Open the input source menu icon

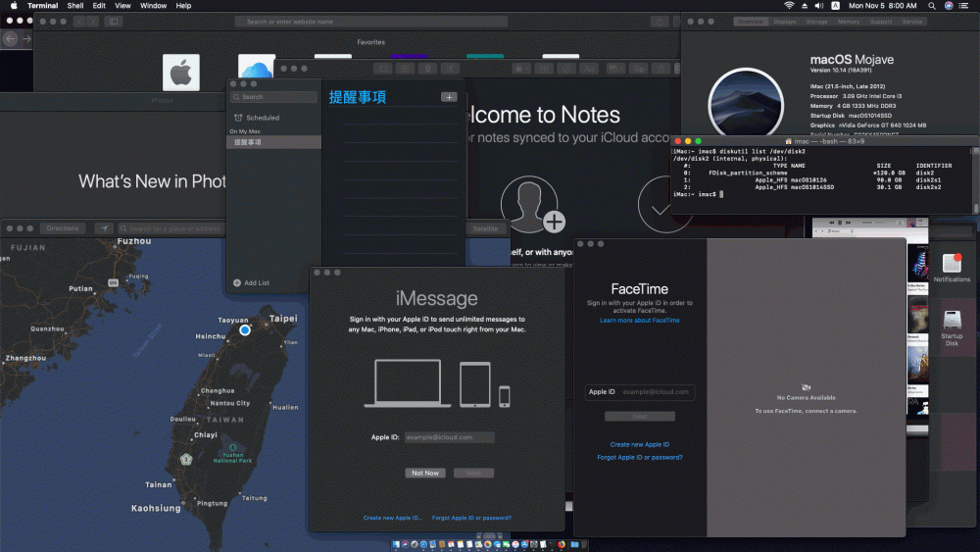(x=836, y=6)
